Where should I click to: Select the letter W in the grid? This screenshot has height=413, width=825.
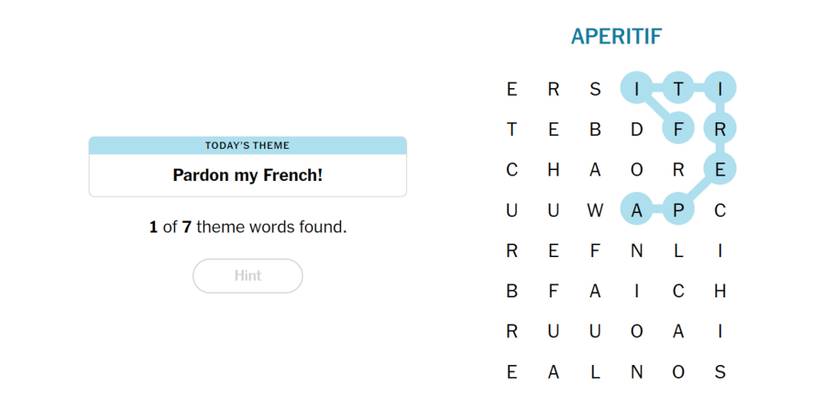tap(595, 211)
